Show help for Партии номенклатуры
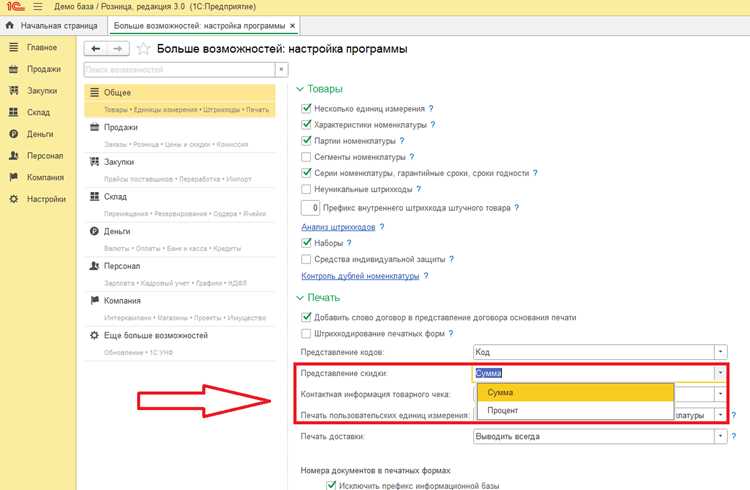This screenshot has width=750, height=490. pyautogui.click(x=402, y=141)
